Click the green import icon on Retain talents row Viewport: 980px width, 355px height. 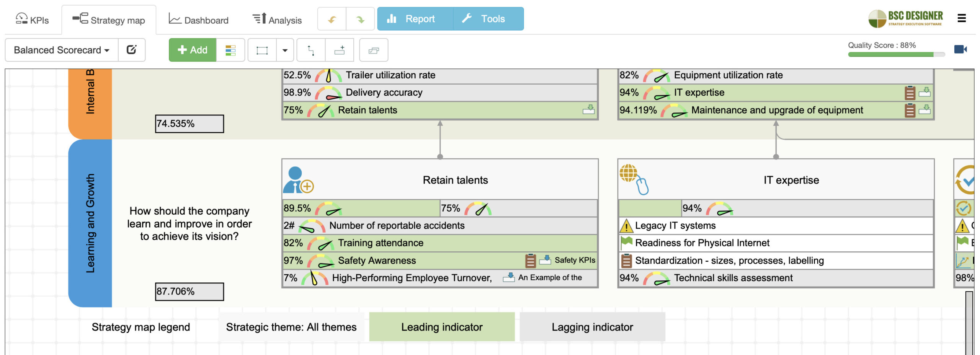pyautogui.click(x=588, y=110)
